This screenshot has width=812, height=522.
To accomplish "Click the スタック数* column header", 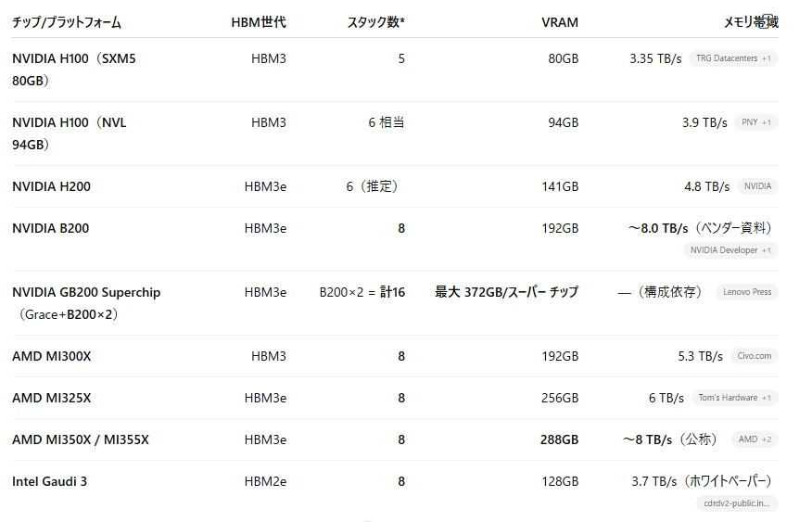I will tap(376, 22).
